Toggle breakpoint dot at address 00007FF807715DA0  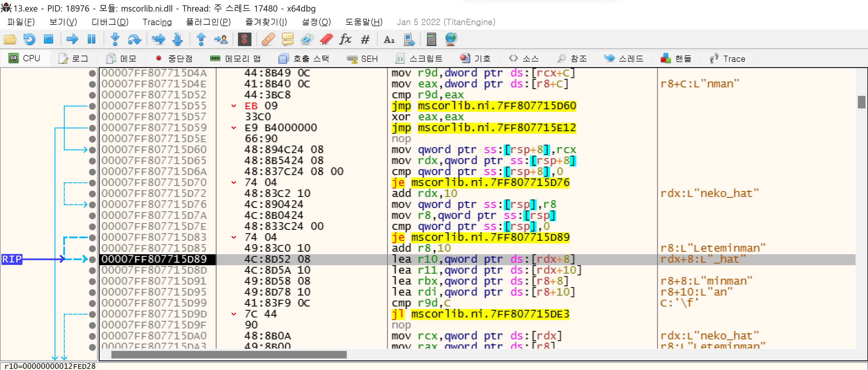click(x=92, y=336)
